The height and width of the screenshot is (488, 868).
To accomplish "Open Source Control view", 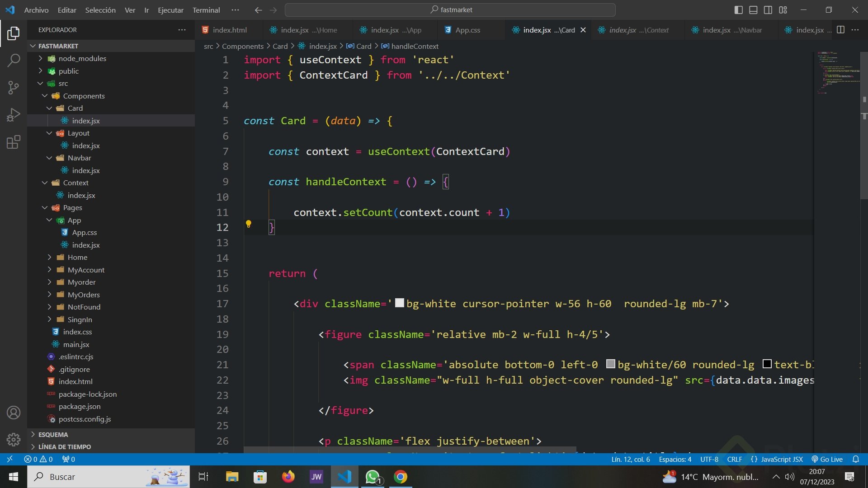I will coord(14,87).
